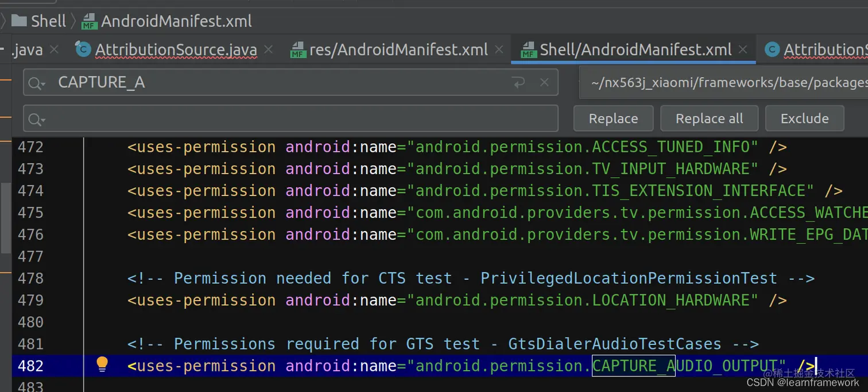Select AndroidManifest.xml in the breadcrumb path

tap(176, 21)
